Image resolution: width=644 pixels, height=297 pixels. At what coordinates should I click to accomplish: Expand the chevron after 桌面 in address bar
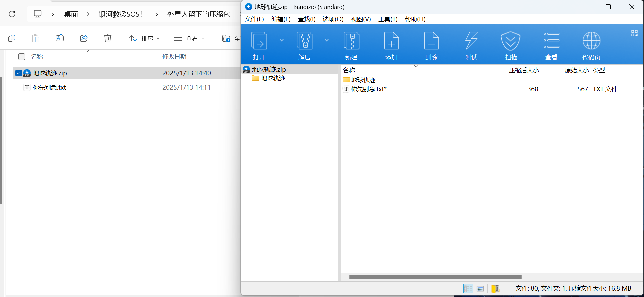88,14
